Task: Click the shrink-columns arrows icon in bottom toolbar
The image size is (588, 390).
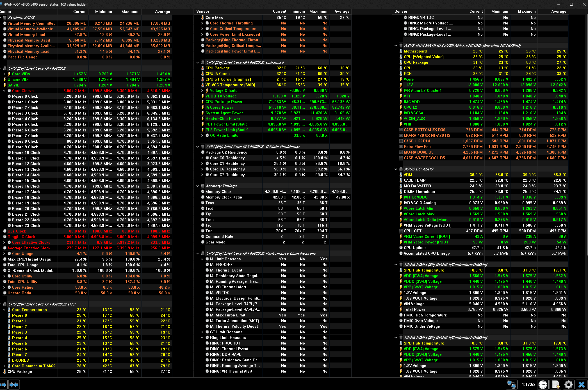Action: 13,384
